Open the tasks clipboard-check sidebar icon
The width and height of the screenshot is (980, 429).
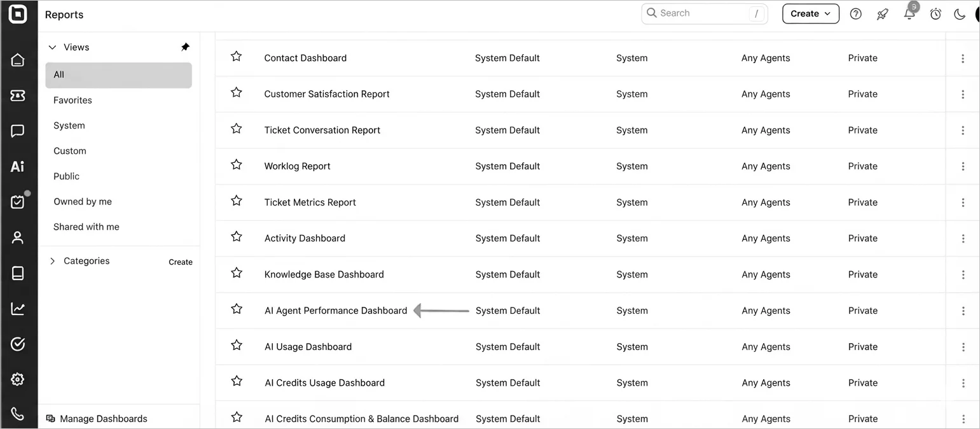pyautogui.click(x=18, y=202)
